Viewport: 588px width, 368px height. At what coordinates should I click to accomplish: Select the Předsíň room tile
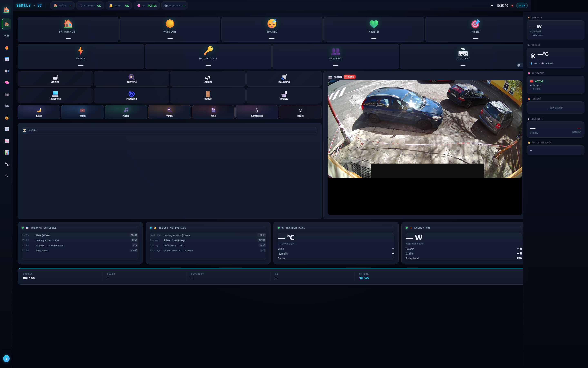(x=208, y=96)
